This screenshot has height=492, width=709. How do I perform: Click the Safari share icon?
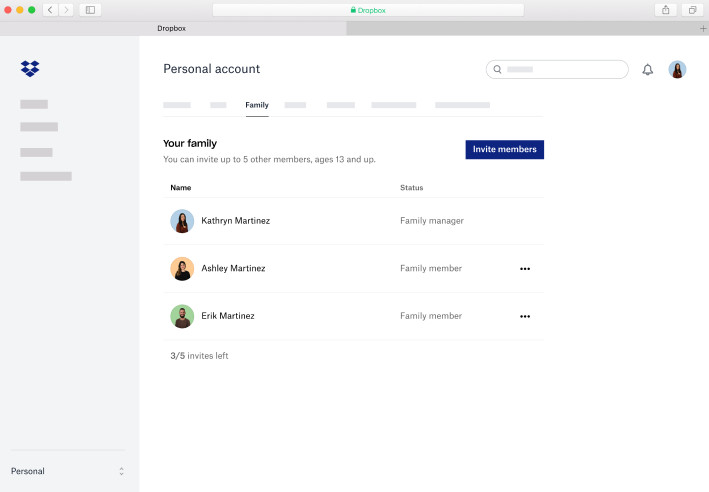666,10
